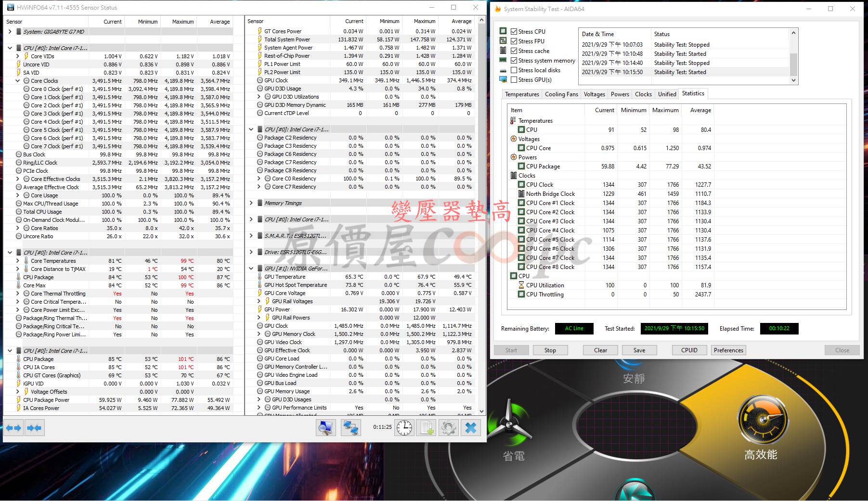The height and width of the screenshot is (501, 868).
Task: Click the expand-columns arrows icon in HWiNFO toolbar
Action: click(x=13, y=427)
